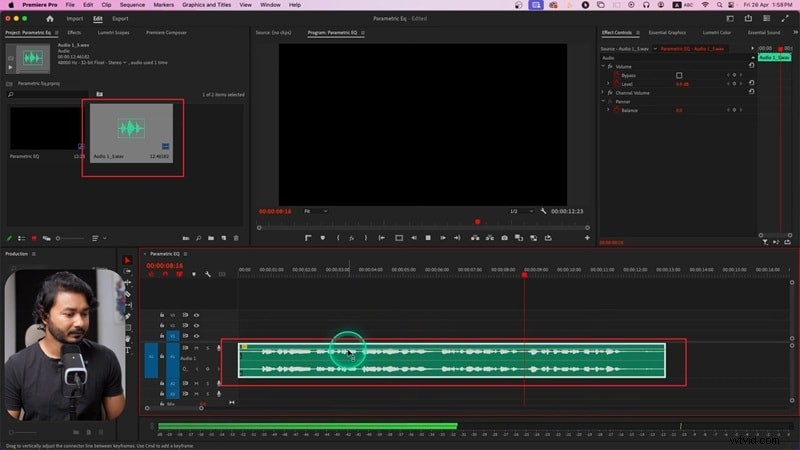Click the Level value
Image resolution: width=800 pixels, height=450 pixels.
tap(682, 84)
